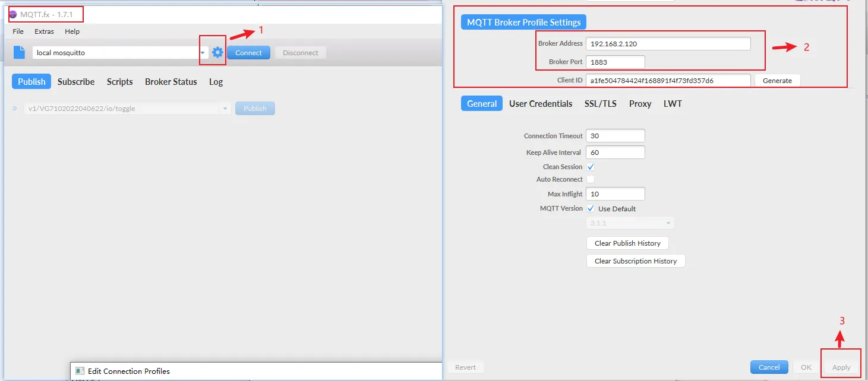Open the Broker Status tab
The image size is (868, 381).
tap(171, 82)
